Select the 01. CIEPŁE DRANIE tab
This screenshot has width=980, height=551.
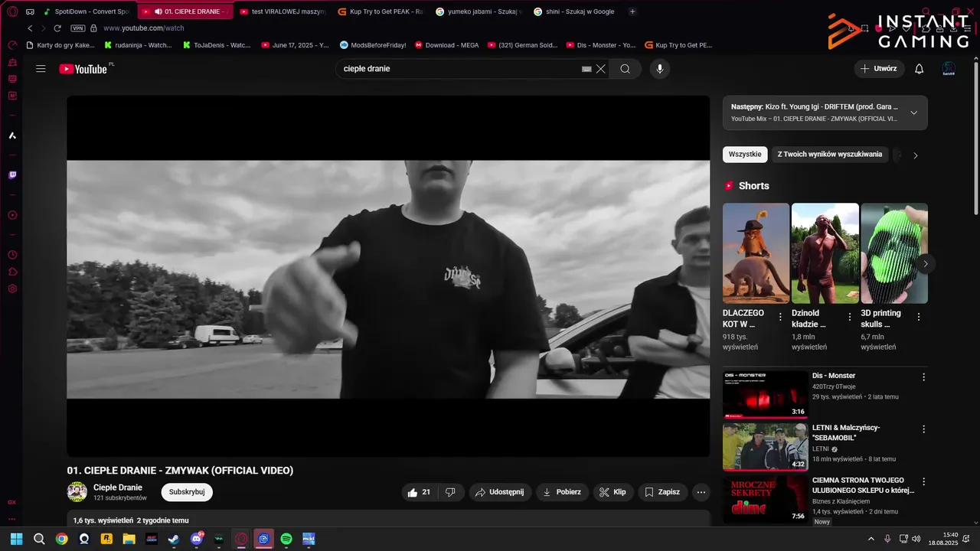tap(185, 11)
